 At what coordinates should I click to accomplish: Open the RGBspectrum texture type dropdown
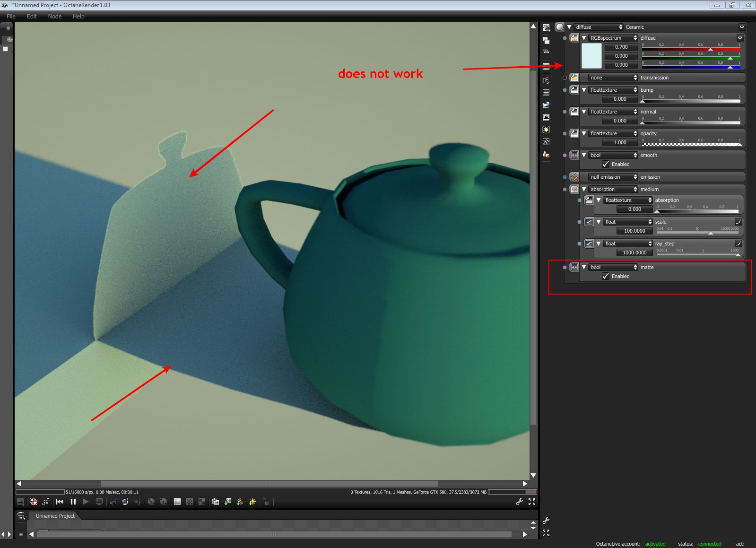[x=613, y=38]
